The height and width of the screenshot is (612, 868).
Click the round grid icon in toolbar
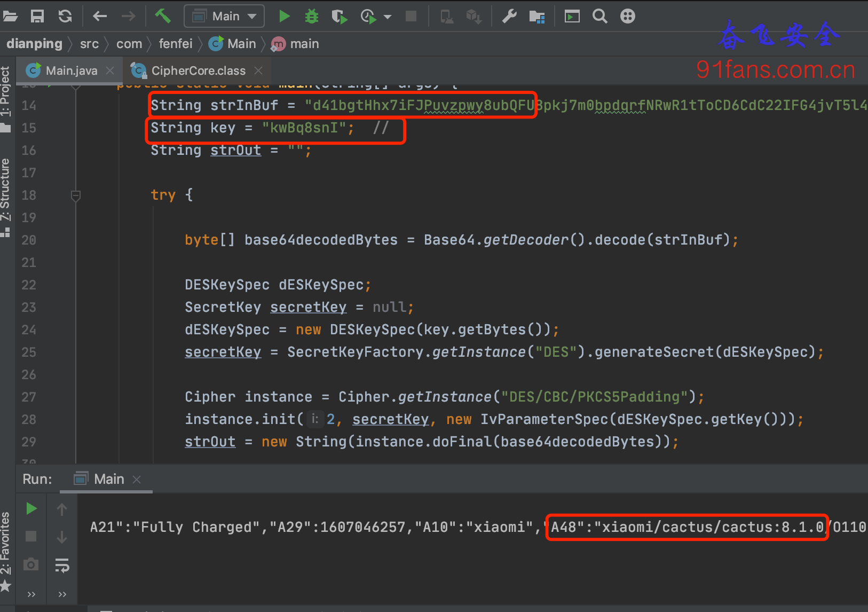(628, 17)
